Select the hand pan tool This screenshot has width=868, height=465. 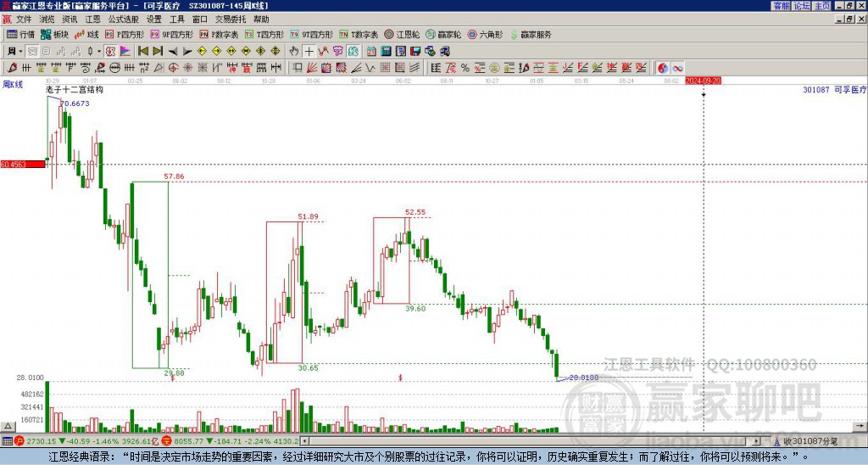[x=294, y=52]
